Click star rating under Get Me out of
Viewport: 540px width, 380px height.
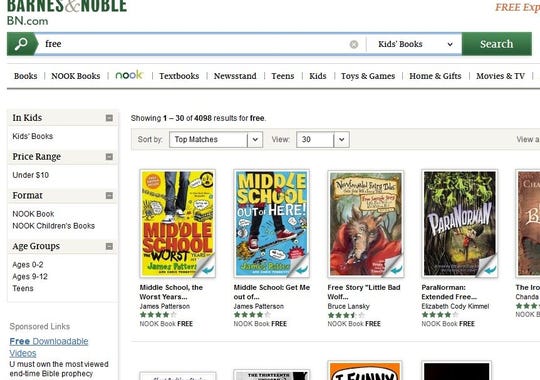point(252,315)
